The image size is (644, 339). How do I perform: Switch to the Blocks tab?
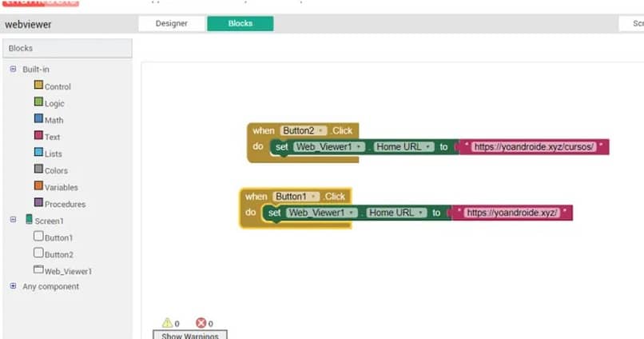coord(240,23)
